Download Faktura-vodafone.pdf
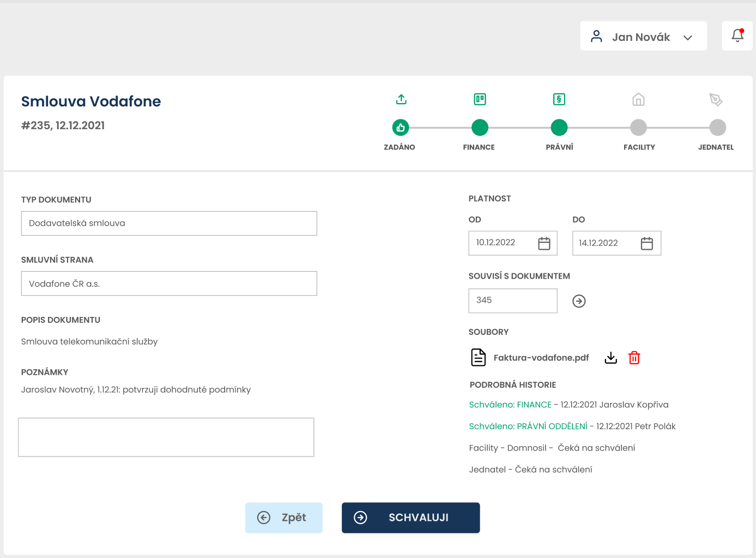The height and width of the screenshot is (558, 756). pos(611,358)
